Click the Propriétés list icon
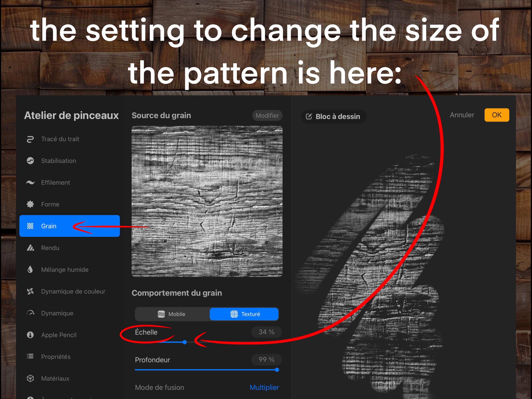532x399 pixels. (x=30, y=356)
